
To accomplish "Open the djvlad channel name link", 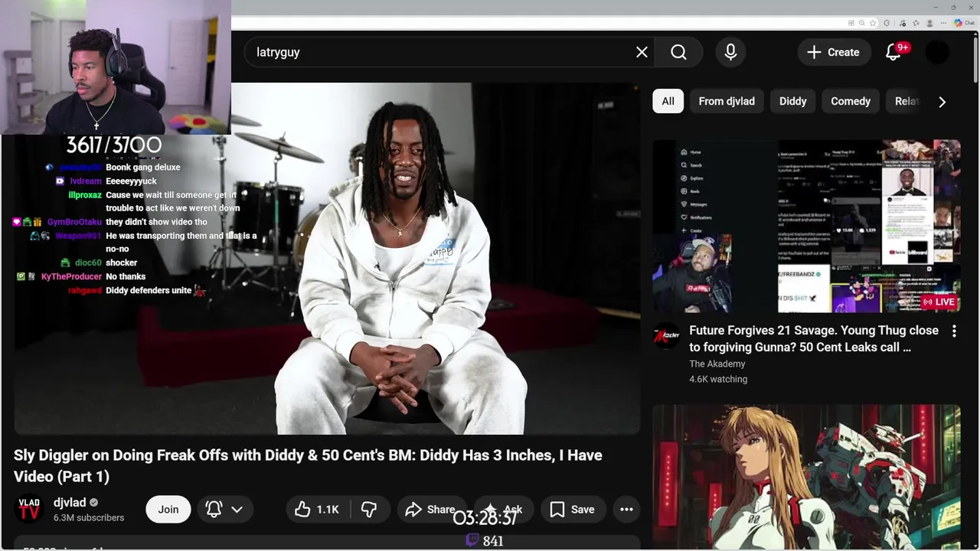I will point(70,503).
